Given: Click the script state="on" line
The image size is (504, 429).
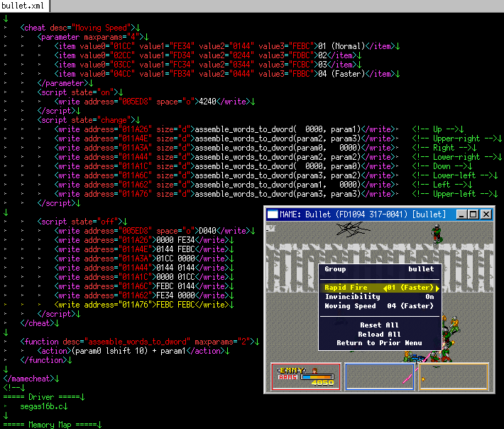Looking at the screenshot, I should tap(80, 92).
